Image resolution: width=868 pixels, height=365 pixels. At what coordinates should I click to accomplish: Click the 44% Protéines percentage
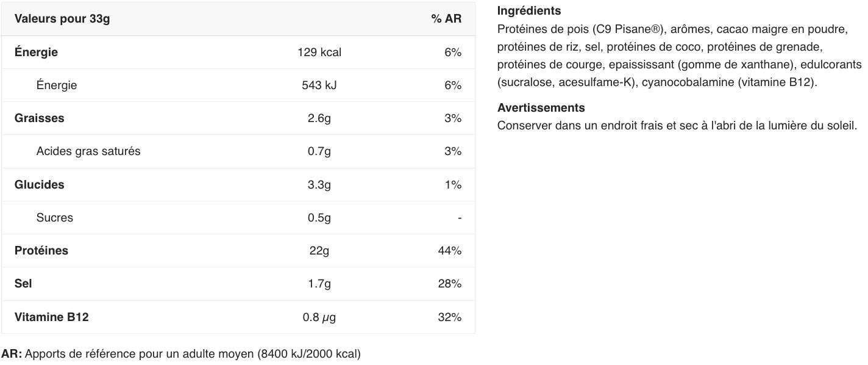450,251
